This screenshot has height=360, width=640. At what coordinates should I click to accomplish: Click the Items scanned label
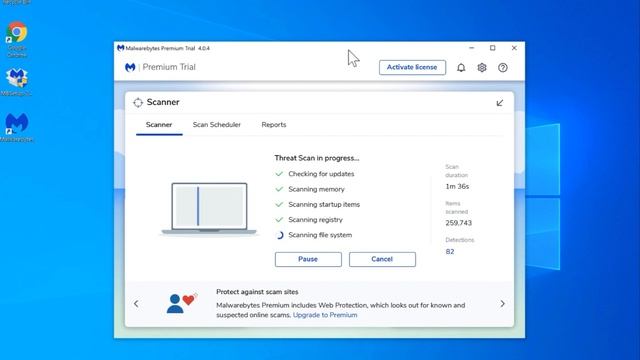coord(456,208)
